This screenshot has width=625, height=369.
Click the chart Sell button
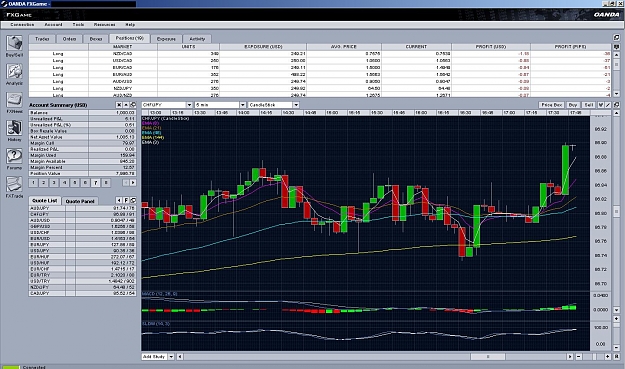tap(589, 105)
